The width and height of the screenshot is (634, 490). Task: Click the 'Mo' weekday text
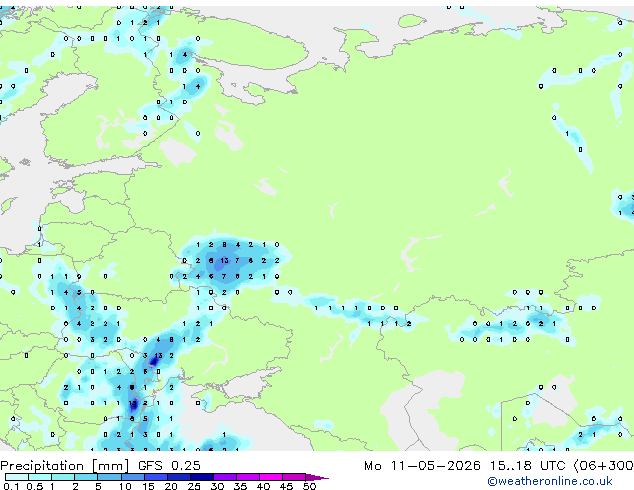(x=372, y=466)
